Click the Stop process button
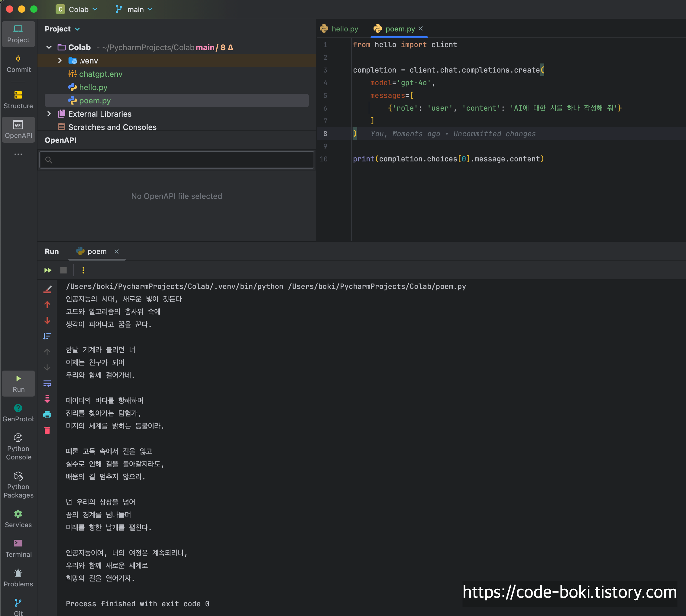This screenshot has width=686, height=616. (x=63, y=270)
